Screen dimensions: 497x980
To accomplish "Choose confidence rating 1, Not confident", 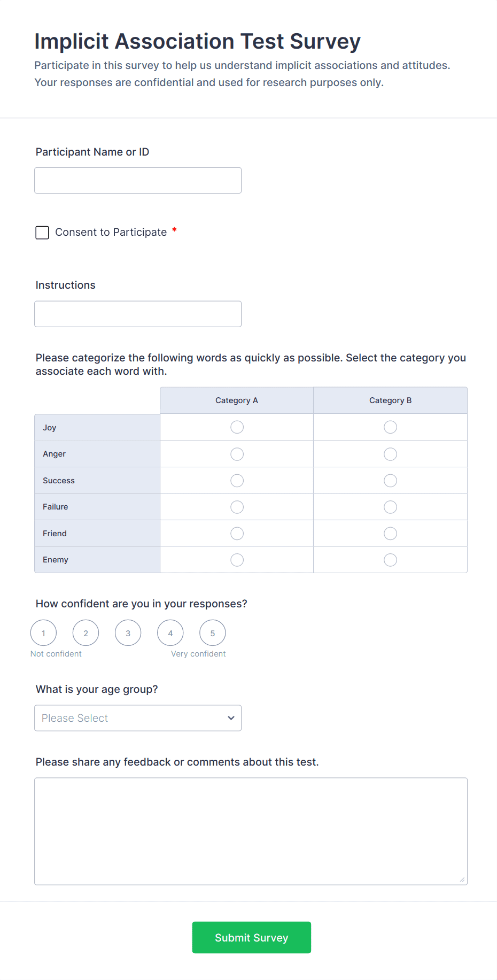I will pyautogui.click(x=43, y=632).
